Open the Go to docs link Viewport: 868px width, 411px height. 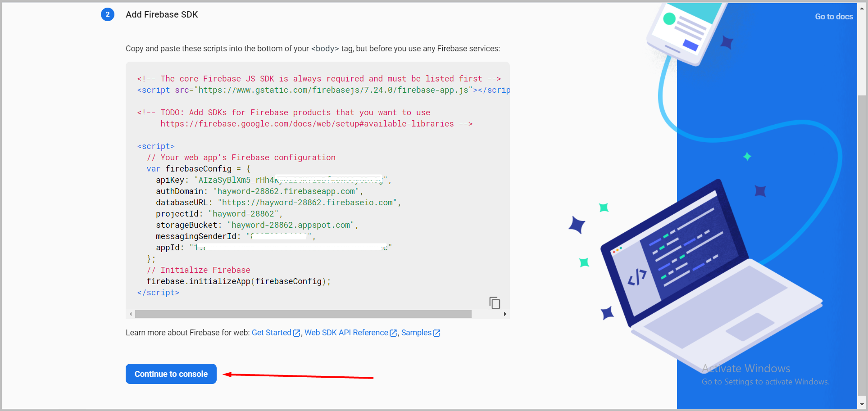tap(834, 17)
